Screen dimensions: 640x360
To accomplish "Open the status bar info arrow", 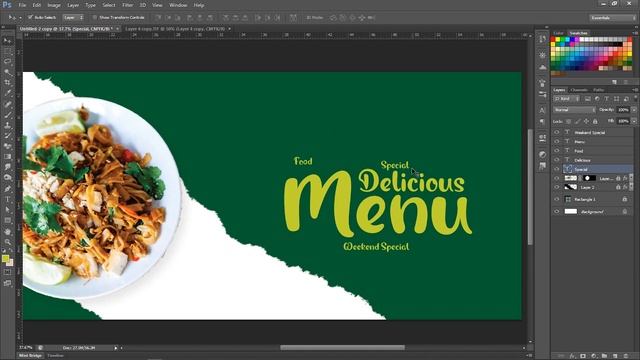I will [116, 348].
